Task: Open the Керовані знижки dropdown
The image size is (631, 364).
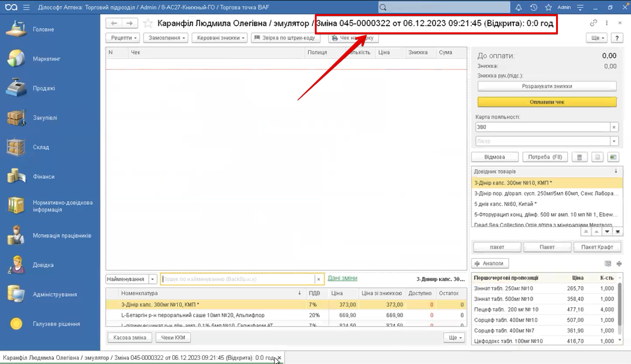Action: [219, 38]
